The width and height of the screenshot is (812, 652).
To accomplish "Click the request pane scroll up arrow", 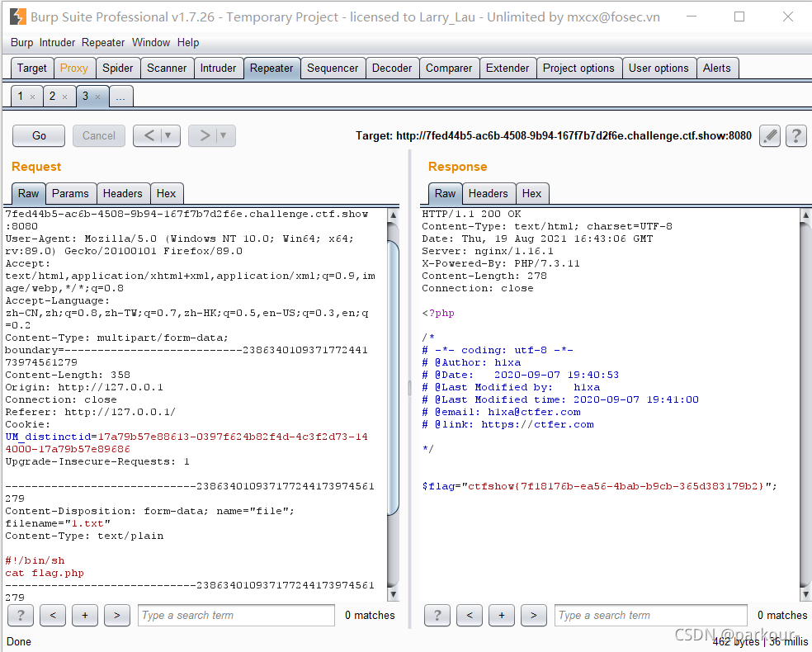I will point(393,215).
